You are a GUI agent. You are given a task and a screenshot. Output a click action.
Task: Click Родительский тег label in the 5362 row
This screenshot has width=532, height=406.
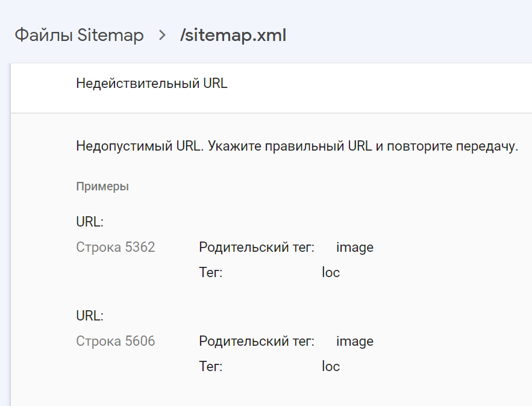pos(257,248)
